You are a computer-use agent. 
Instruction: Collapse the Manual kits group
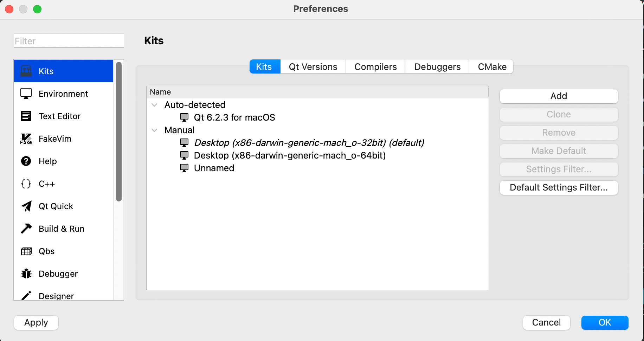154,130
